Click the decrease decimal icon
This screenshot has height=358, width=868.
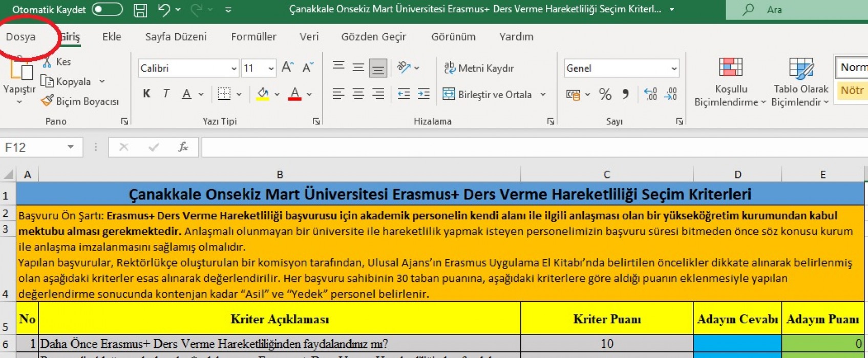(670, 94)
